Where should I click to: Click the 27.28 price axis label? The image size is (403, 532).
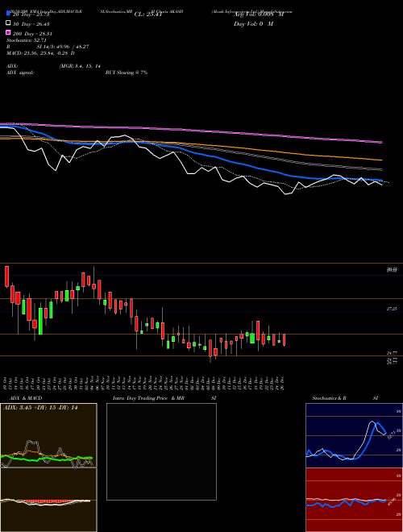(x=392, y=309)
